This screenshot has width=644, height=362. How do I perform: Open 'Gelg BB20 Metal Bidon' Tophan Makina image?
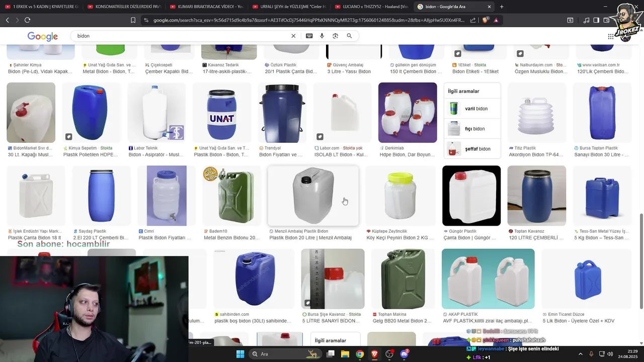click(x=403, y=279)
